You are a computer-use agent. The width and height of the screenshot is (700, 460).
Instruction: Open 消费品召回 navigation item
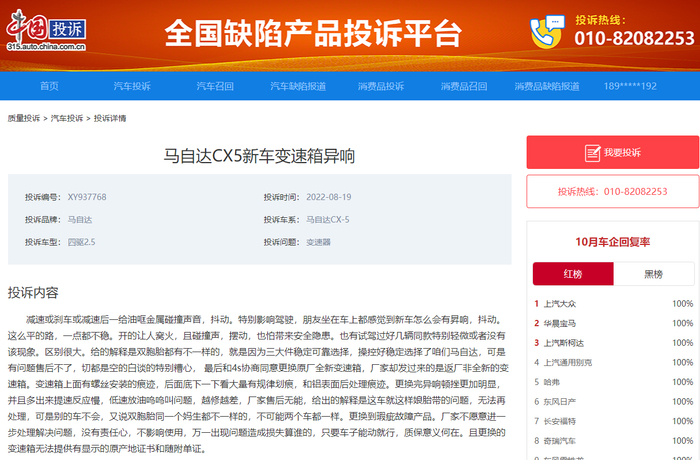[x=464, y=86]
